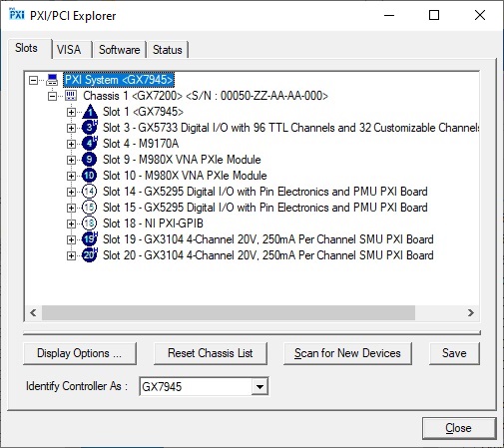Maximize the PXI/PCI Explorer window
The width and height of the screenshot is (504, 448).
coord(434,15)
